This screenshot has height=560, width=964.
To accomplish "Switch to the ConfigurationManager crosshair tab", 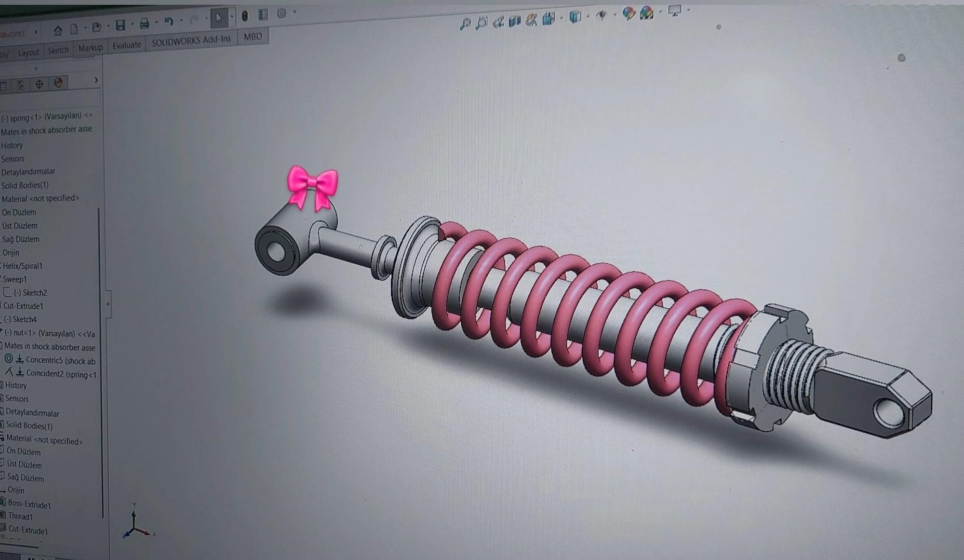I will pyautogui.click(x=39, y=84).
